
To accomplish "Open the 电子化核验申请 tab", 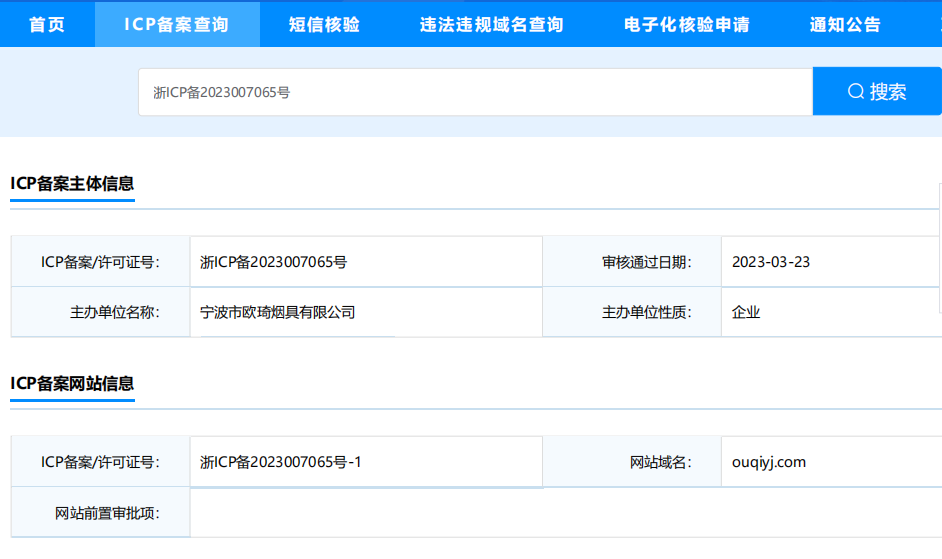I will click(x=686, y=24).
